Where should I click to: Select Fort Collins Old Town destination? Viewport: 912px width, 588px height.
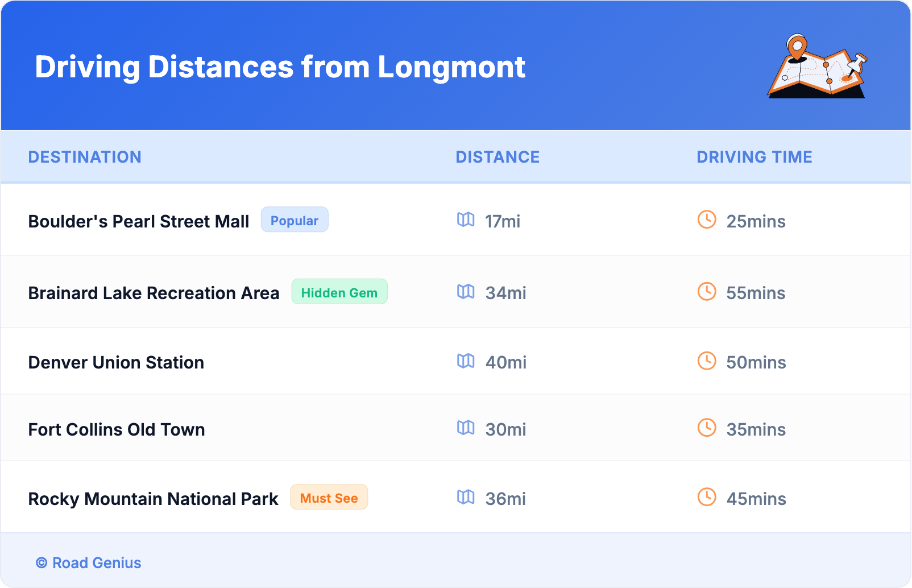117,429
